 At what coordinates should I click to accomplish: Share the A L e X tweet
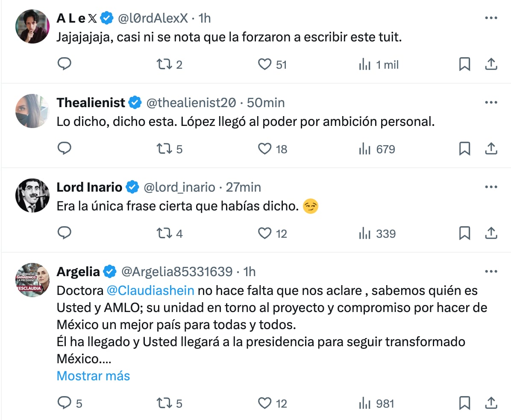(x=491, y=64)
